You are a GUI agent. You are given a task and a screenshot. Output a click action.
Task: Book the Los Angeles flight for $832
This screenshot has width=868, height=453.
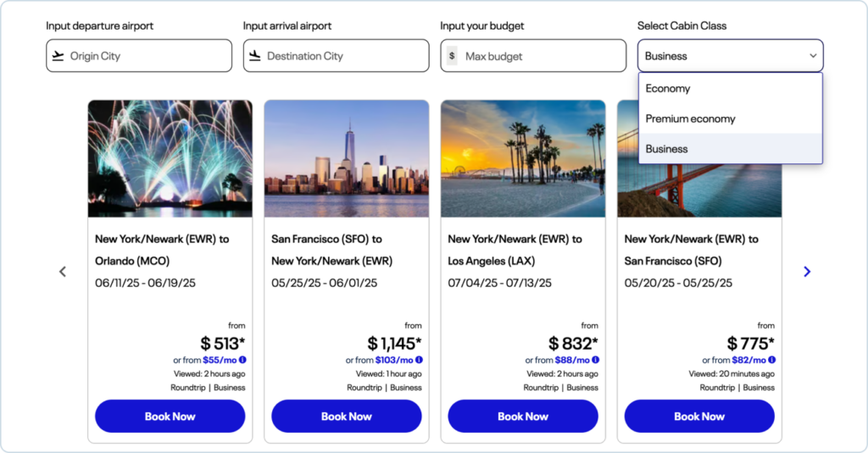pyautogui.click(x=522, y=416)
